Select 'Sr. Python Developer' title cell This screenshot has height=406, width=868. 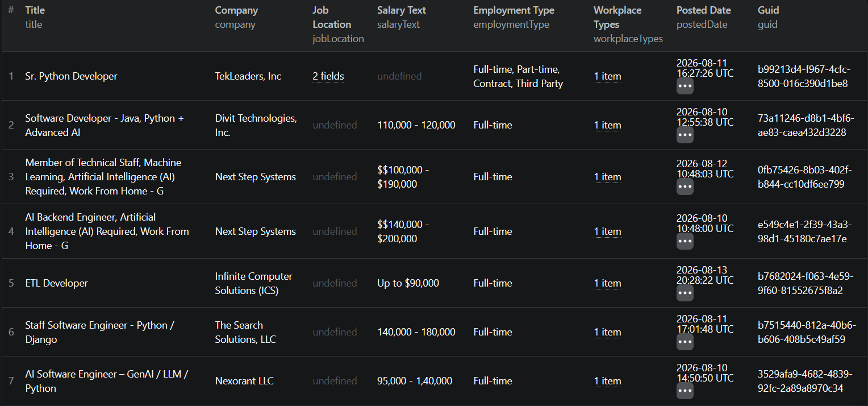click(71, 76)
